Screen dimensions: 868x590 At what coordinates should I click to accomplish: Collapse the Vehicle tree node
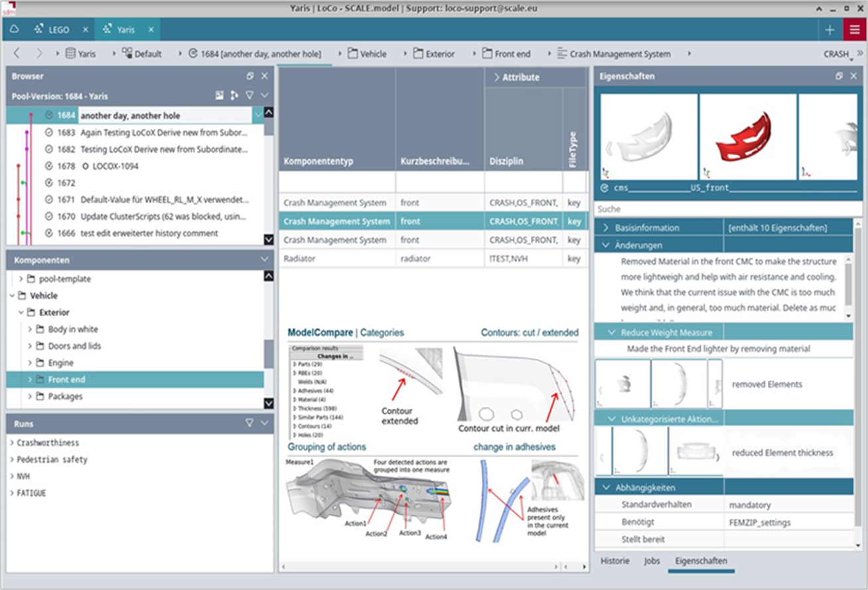(12, 295)
